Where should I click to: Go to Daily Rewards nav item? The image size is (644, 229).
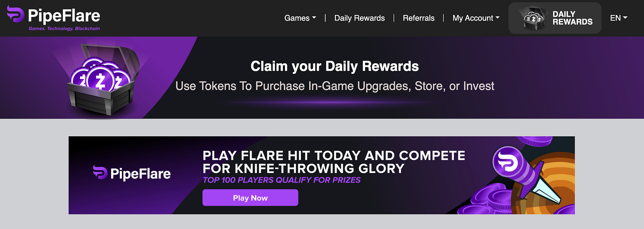point(359,18)
